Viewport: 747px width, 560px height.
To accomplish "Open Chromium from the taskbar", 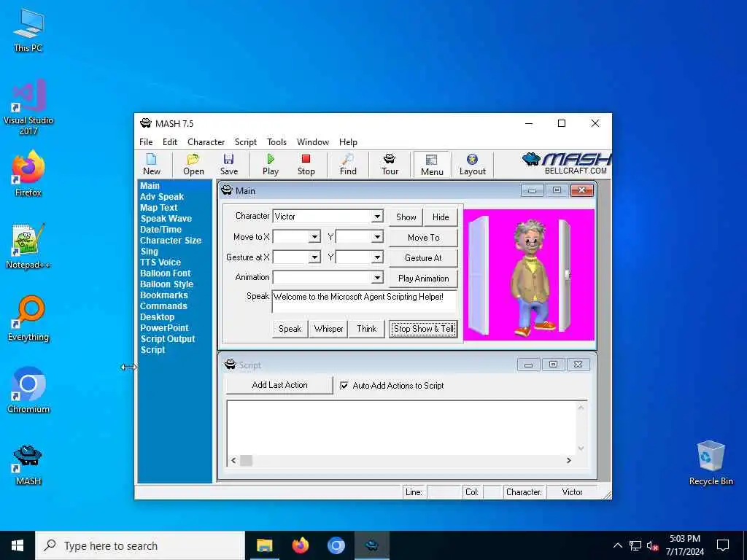I will (336, 545).
